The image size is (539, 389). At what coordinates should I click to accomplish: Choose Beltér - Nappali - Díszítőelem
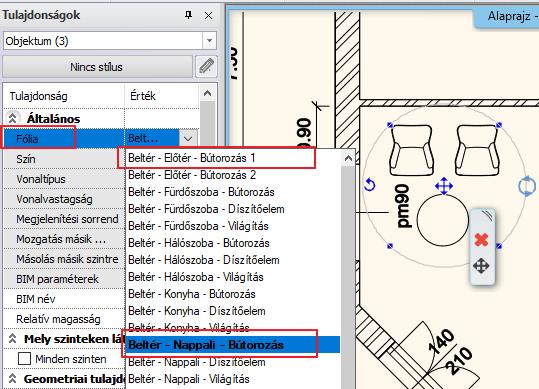click(234, 362)
